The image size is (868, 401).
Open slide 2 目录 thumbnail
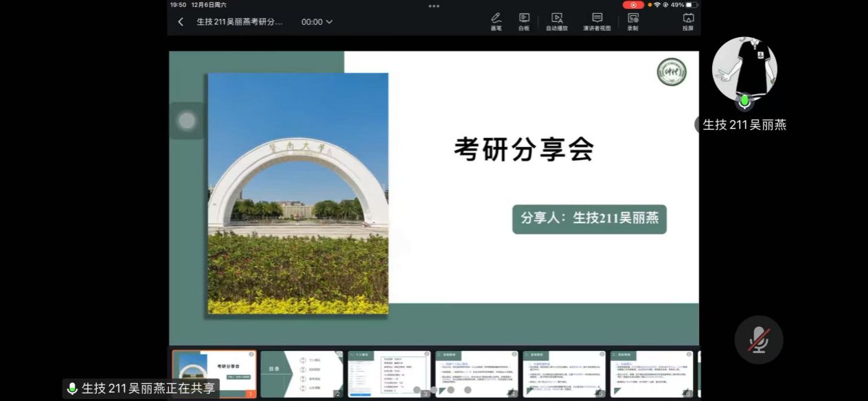[301, 374]
